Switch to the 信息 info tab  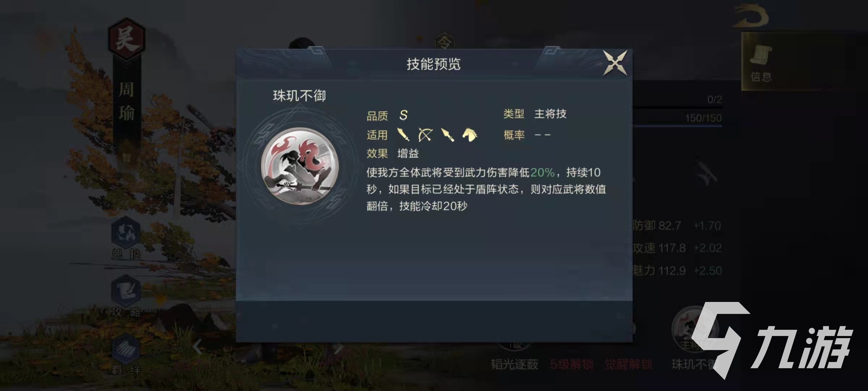761,62
